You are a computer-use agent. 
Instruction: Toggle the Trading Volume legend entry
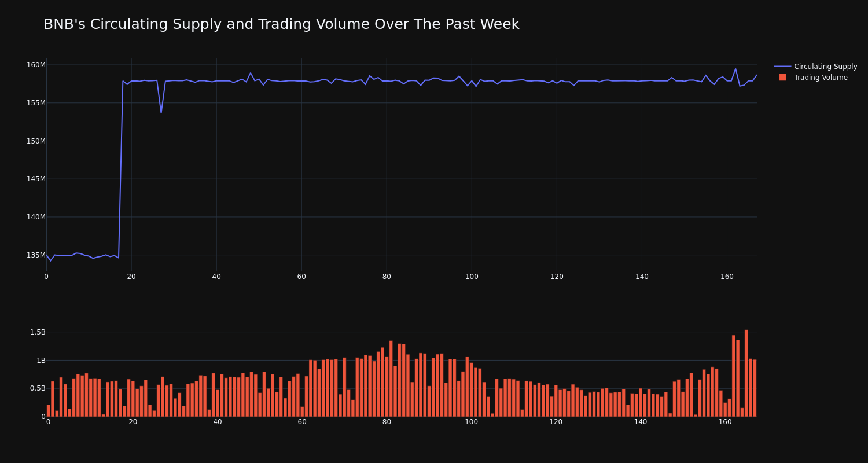coord(813,78)
